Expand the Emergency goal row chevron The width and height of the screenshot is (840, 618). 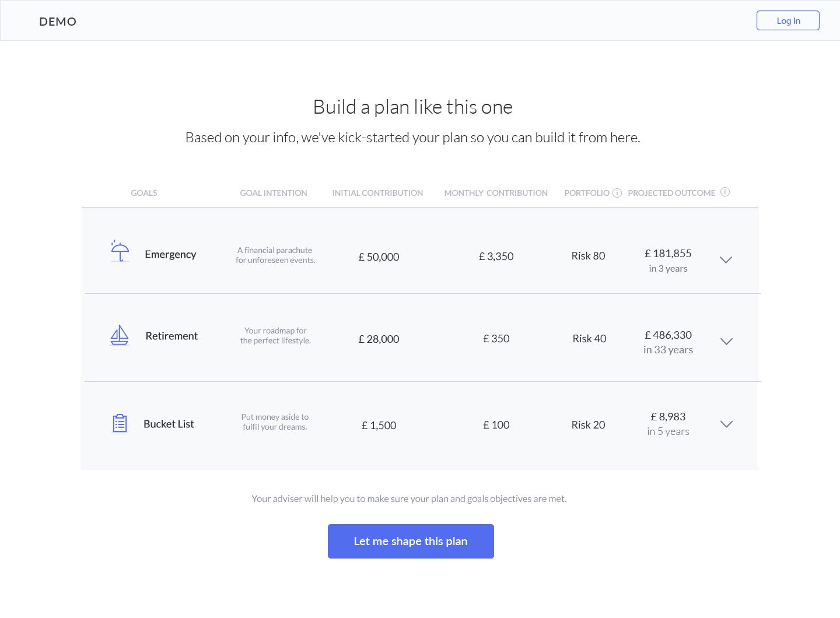coord(726,260)
